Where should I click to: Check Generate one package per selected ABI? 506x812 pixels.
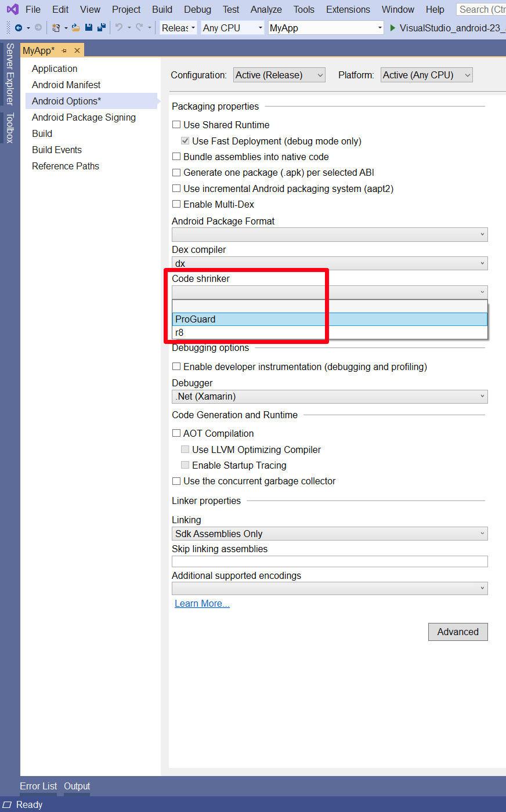pos(176,172)
